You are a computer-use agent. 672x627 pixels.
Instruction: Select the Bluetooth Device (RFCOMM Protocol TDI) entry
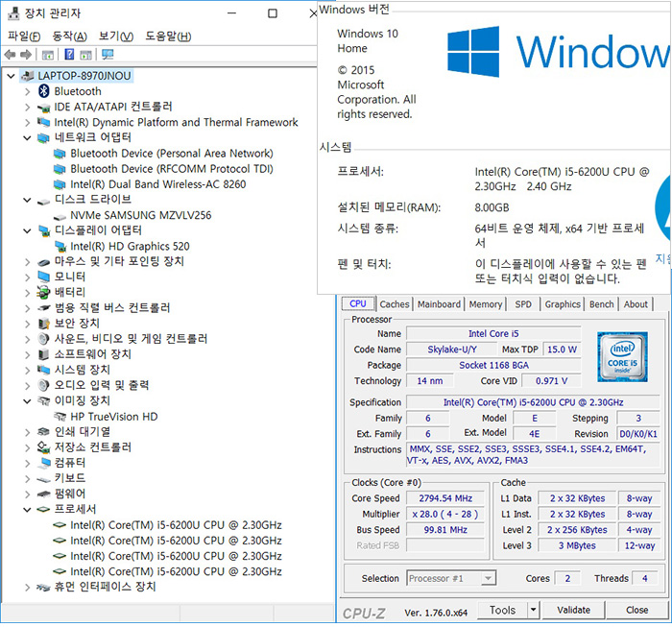pos(172,169)
